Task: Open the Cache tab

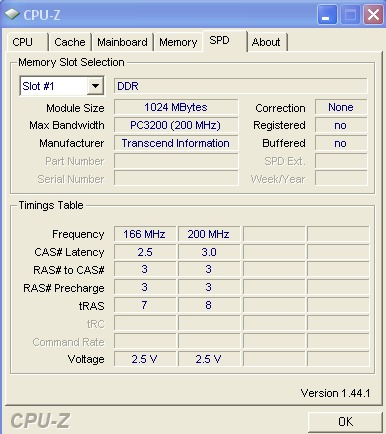Action: tap(70, 42)
